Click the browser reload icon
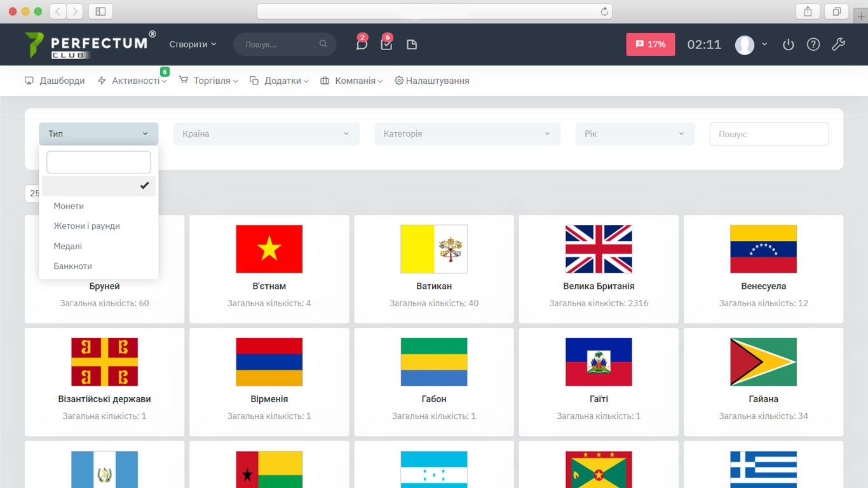868x488 pixels. coord(604,11)
